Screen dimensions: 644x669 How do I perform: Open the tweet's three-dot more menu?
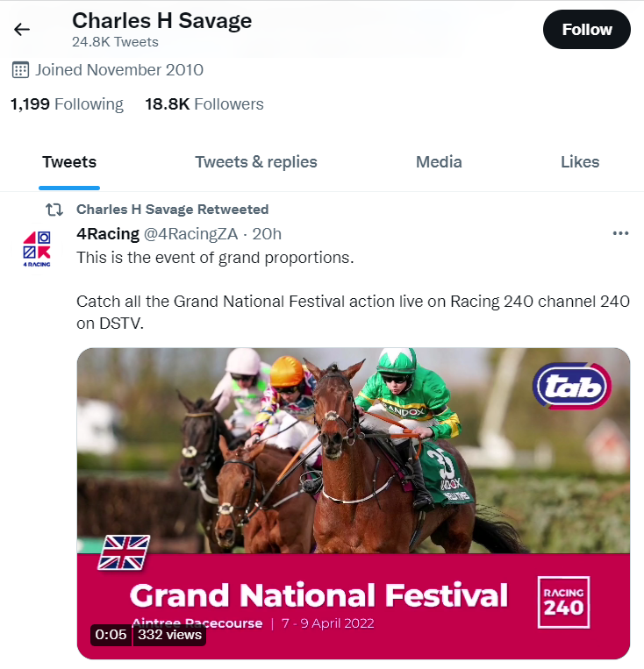pyautogui.click(x=620, y=233)
